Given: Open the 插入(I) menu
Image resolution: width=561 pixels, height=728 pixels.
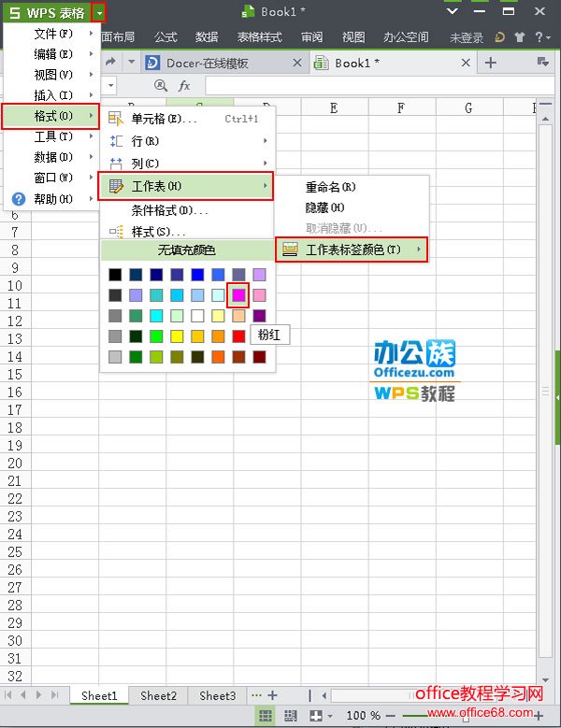Looking at the screenshot, I should [x=51, y=95].
